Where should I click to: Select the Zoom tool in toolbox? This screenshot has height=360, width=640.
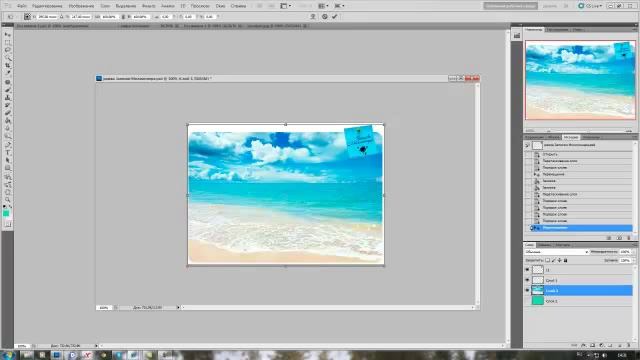[x=8, y=200]
